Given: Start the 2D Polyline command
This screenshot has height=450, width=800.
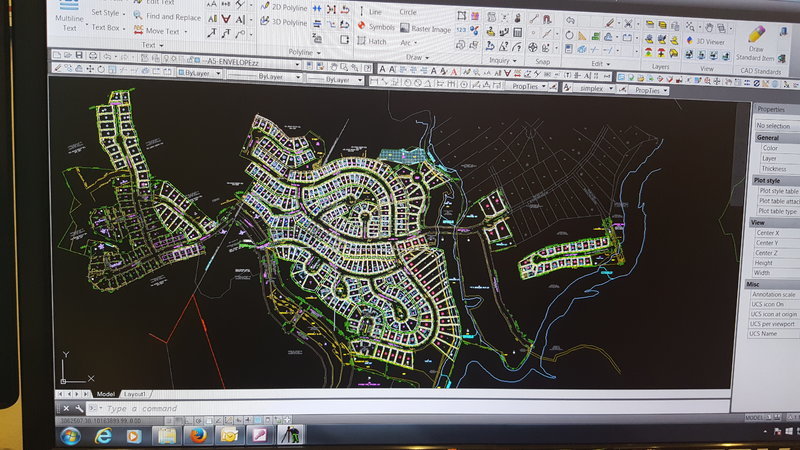Looking at the screenshot, I should click(284, 7).
